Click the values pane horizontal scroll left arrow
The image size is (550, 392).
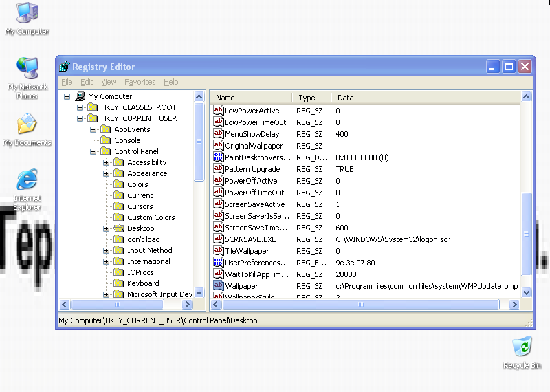click(216, 304)
